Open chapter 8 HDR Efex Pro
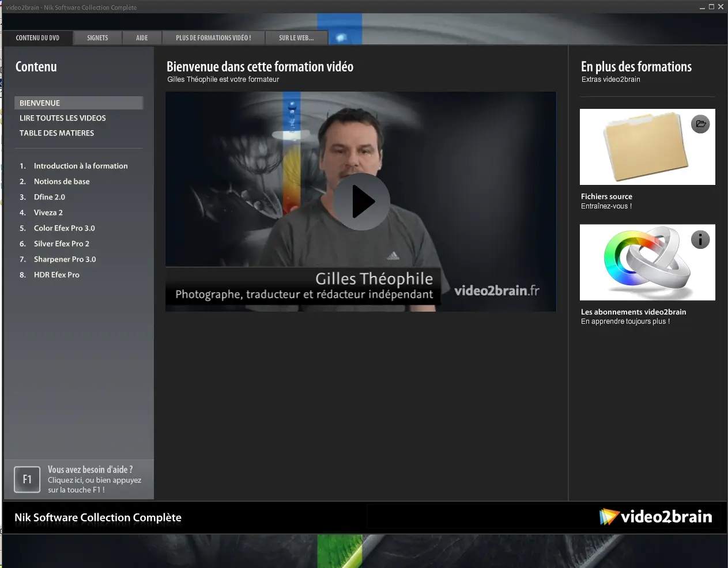This screenshot has width=728, height=568. pos(50,275)
